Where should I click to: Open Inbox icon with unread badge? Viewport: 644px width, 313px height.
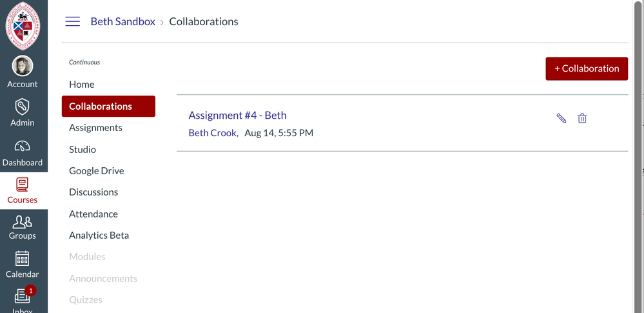[23, 296]
